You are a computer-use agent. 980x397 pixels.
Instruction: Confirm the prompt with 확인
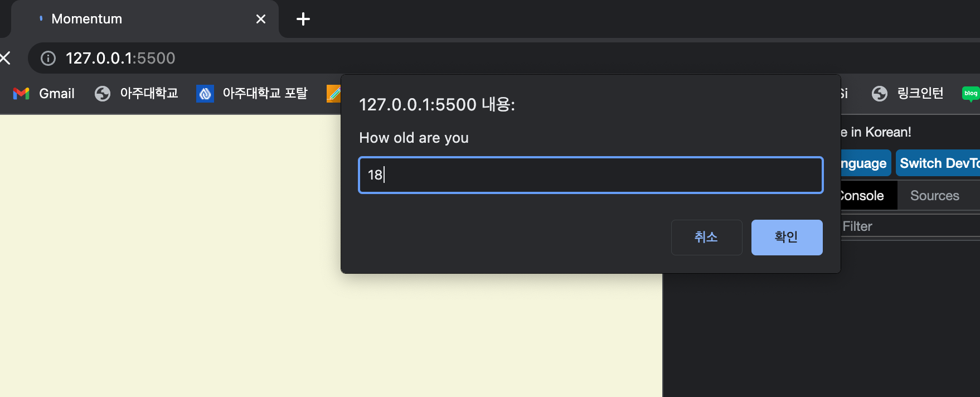787,237
